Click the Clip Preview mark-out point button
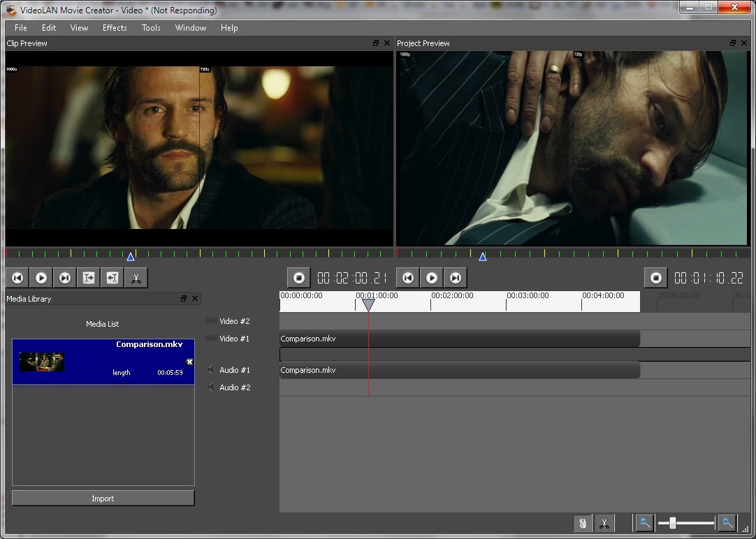 click(112, 278)
